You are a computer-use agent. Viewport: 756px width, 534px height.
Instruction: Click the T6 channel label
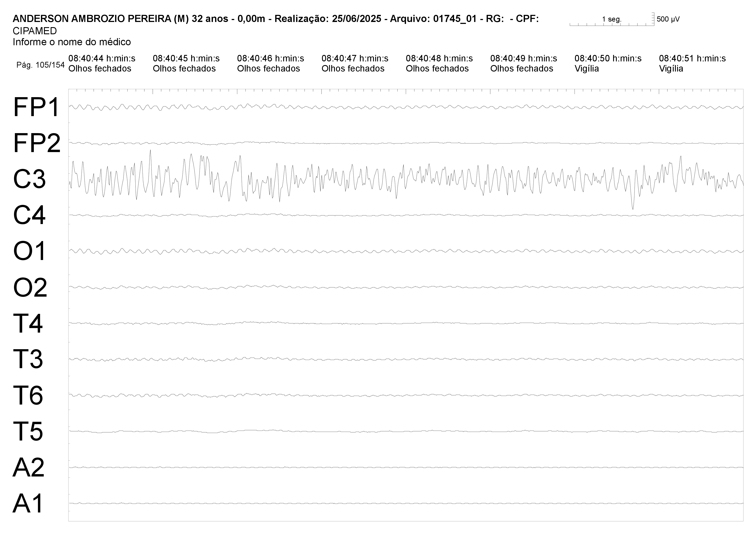click(28, 395)
